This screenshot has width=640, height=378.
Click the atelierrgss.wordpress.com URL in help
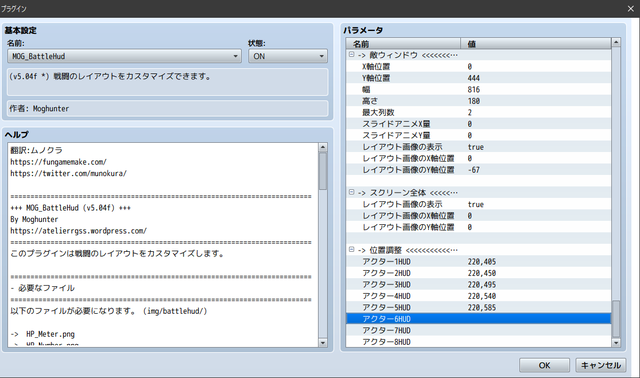click(78, 231)
